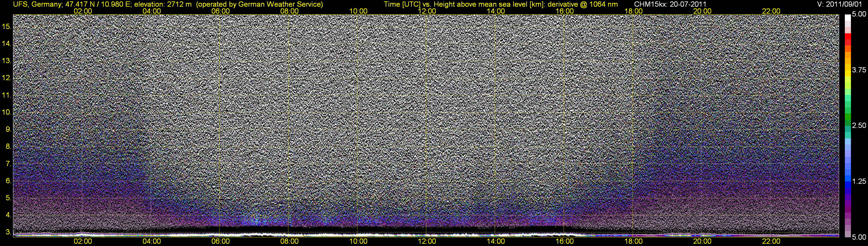Select the "derivative @ 1064 nm" text
The height and width of the screenshot is (246, 868).
pyautogui.click(x=583, y=4)
